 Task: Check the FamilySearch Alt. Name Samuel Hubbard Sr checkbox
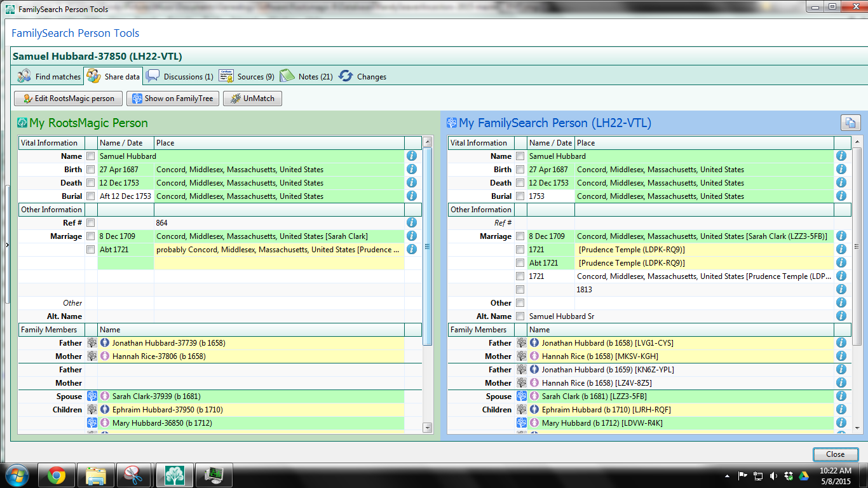click(520, 316)
